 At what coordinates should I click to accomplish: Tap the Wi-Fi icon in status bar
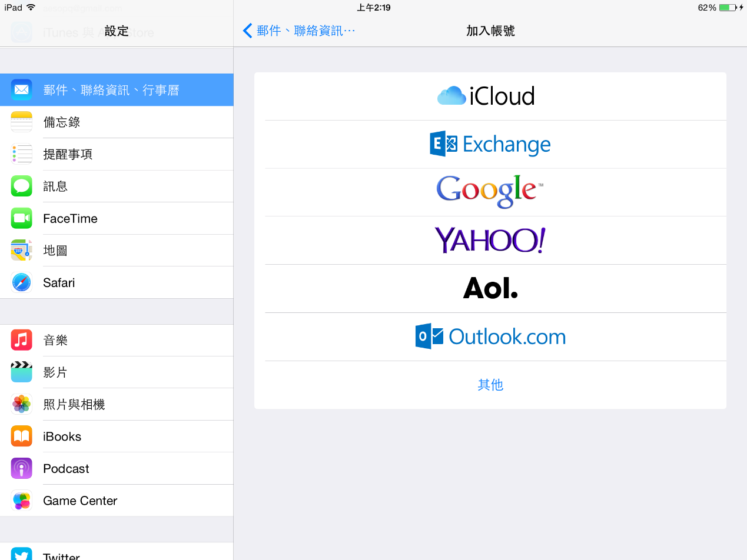click(x=31, y=8)
